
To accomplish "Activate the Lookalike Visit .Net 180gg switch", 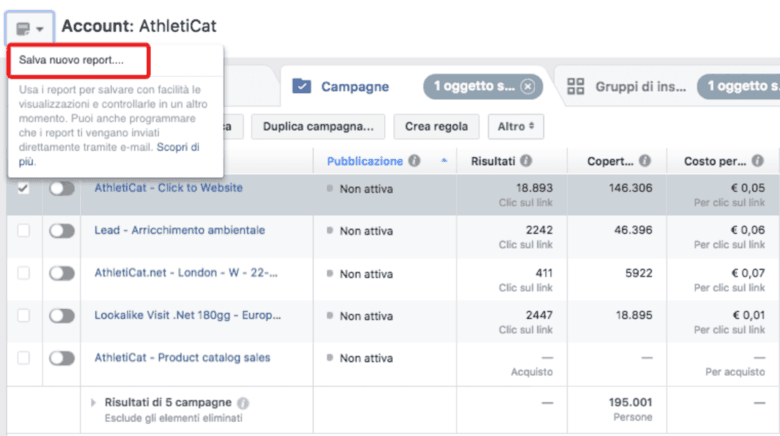I will (62, 316).
